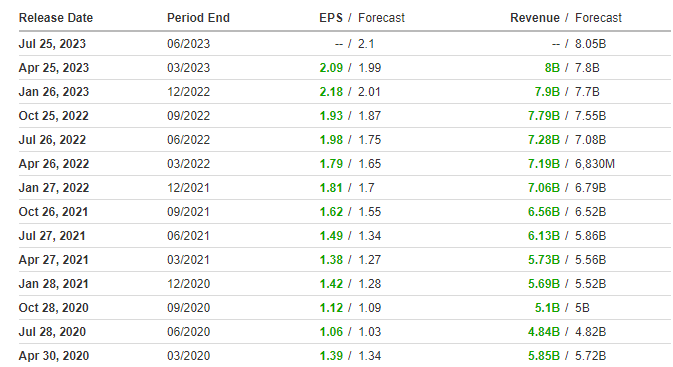This screenshot has height=367, width=673.
Task: Click the Revenue / Forecast column header
Action: point(566,18)
